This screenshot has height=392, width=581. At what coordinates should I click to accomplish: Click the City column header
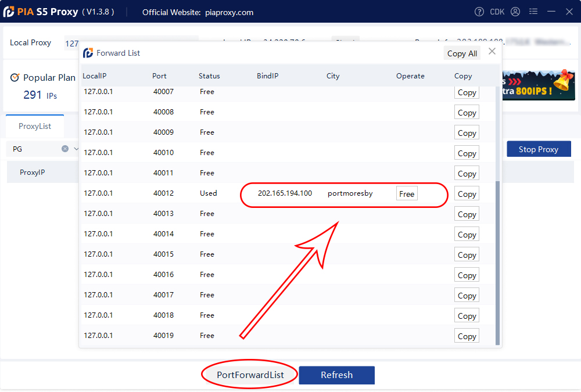click(x=333, y=75)
